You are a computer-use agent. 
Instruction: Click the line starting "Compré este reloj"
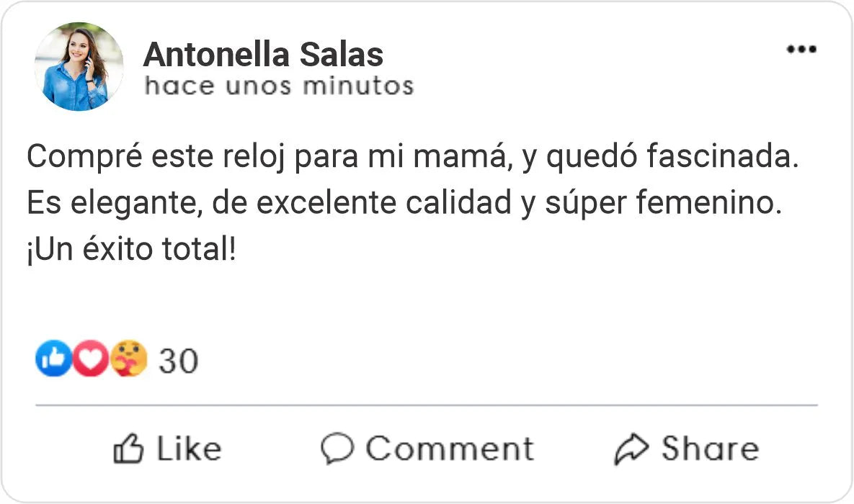point(413,158)
